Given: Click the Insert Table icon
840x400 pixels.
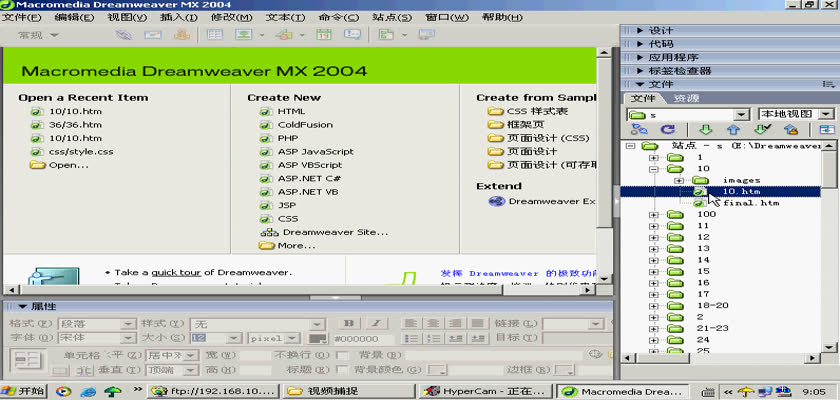Looking at the screenshot, I should coord(215,35).
